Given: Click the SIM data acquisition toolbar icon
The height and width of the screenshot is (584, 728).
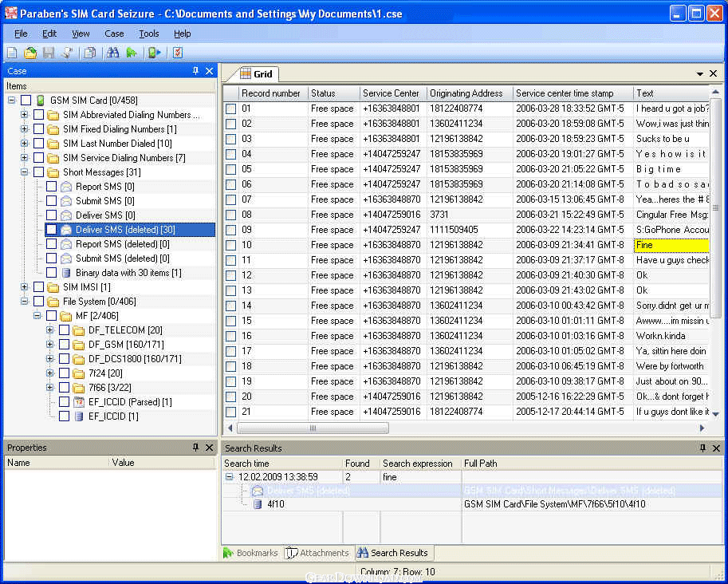Looking at the screenshot, I should (x=154, y=53).
